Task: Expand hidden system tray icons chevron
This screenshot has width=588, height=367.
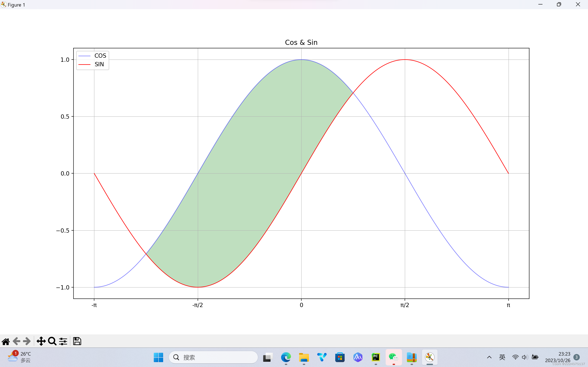Action: 489,357
